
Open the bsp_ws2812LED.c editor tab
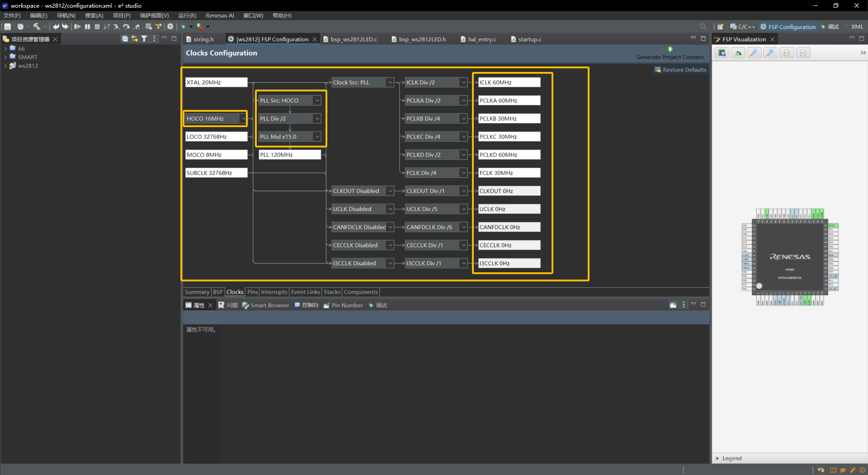350,39
